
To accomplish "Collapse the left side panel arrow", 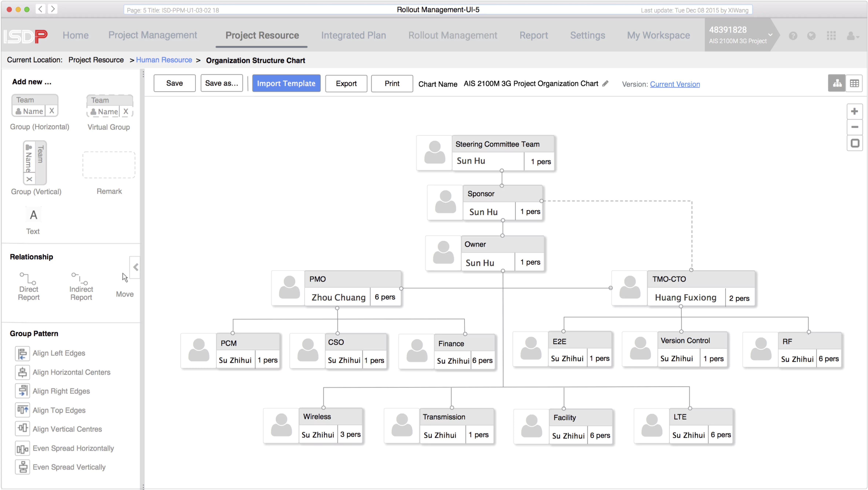I will 135,267.
